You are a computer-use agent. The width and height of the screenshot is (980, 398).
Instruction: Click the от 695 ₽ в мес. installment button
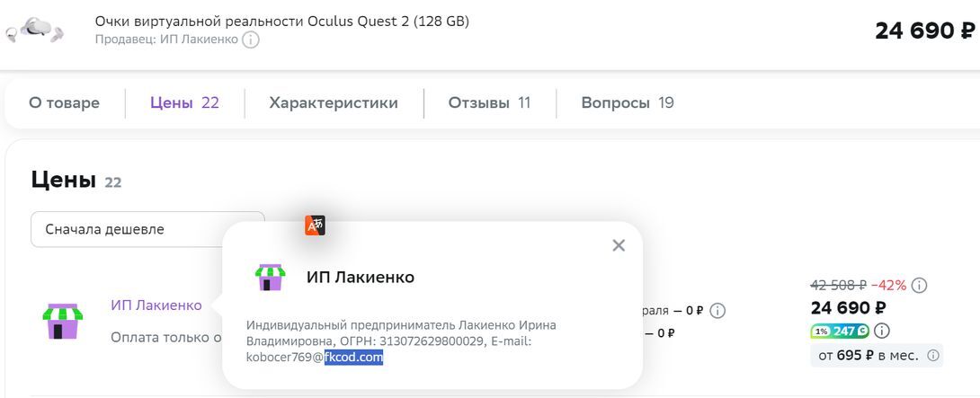(877, 356)
